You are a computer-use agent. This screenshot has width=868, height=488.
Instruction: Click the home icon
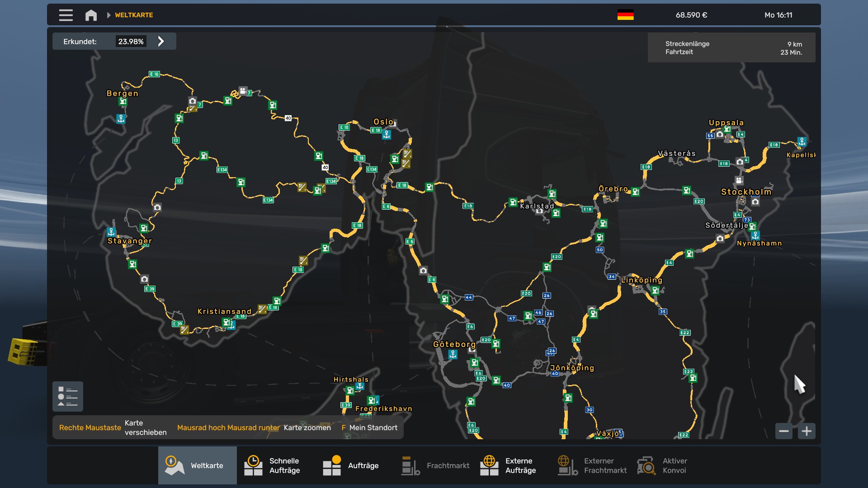point(91,15)
